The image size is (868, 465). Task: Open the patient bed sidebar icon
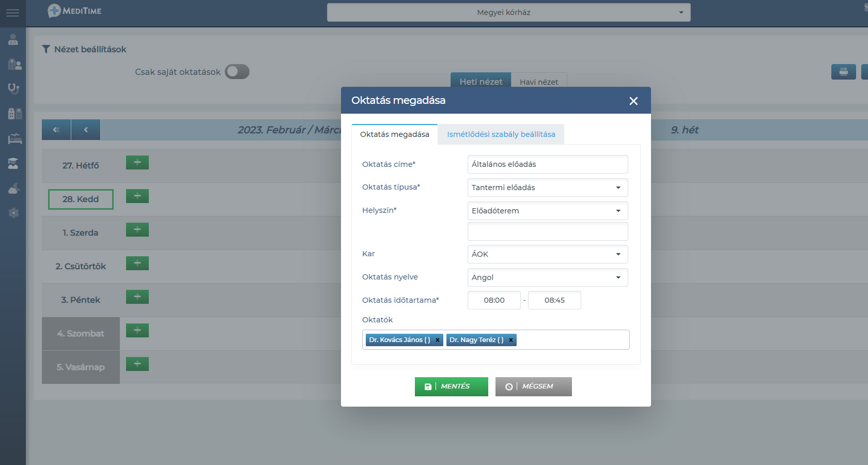14,138
